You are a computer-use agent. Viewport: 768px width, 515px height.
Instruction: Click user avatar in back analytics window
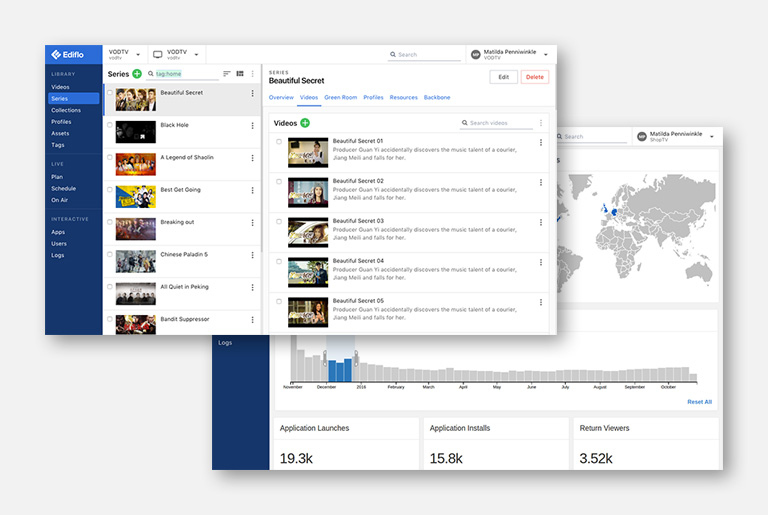(x=642, y=137)
